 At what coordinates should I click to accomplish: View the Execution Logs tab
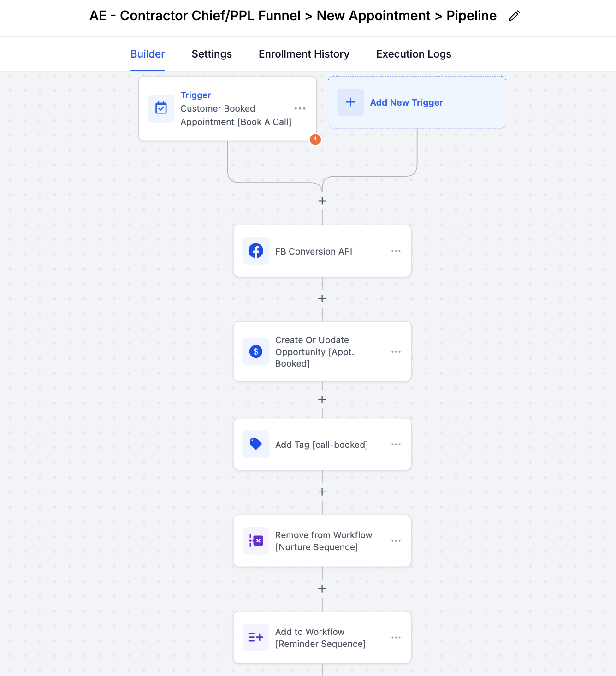(413, 54)
